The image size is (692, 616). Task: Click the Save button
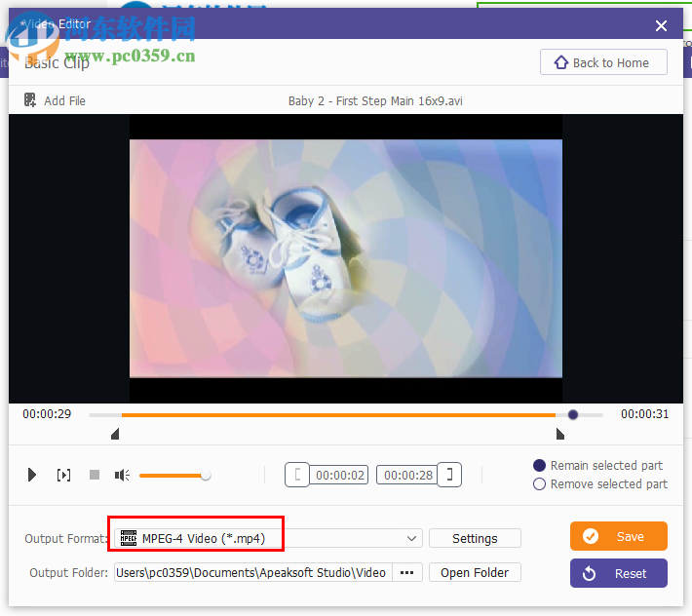pyautogui.click(x=618, y=536)
